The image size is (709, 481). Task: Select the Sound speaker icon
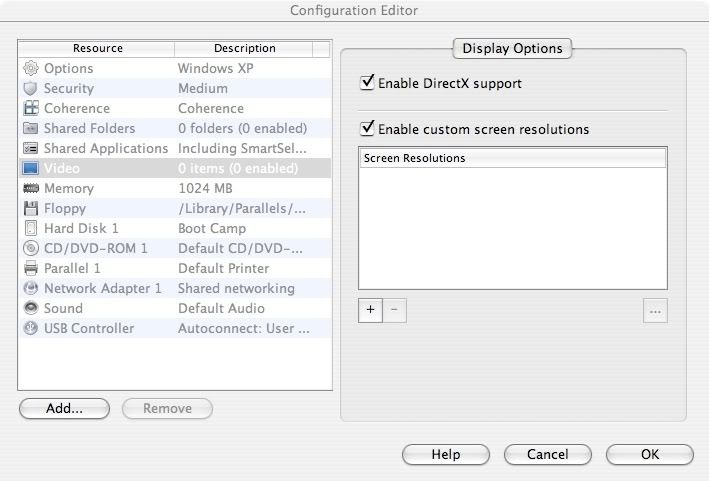tap(30, 308)
